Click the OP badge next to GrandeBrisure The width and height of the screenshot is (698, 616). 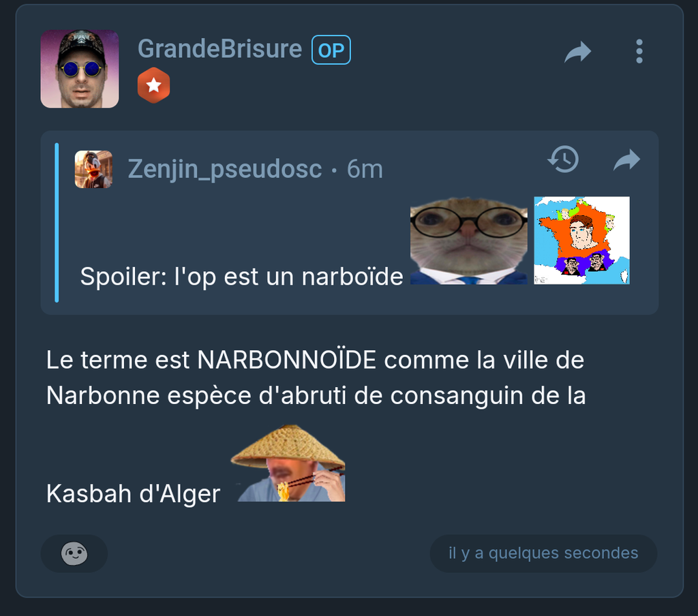[x=331, y=50]
